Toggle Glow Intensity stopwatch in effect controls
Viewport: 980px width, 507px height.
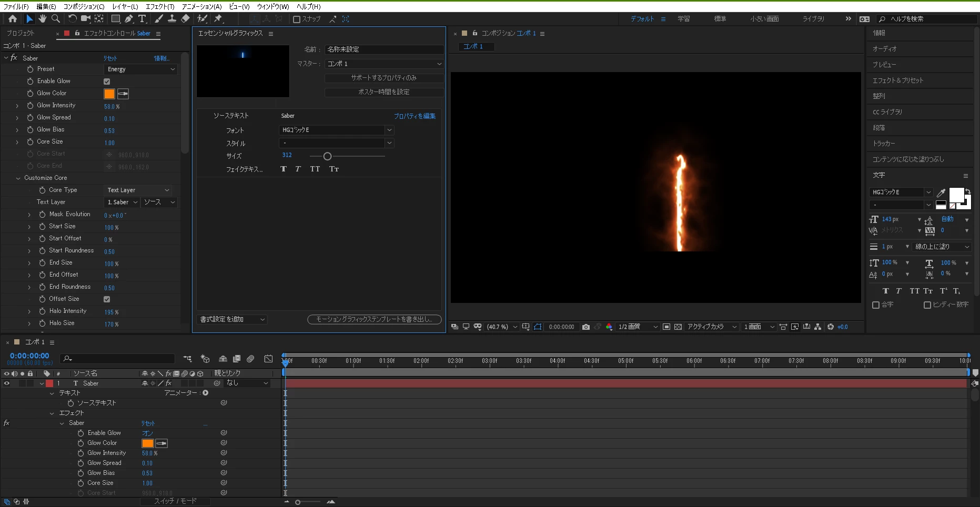(x=30, y=105)
